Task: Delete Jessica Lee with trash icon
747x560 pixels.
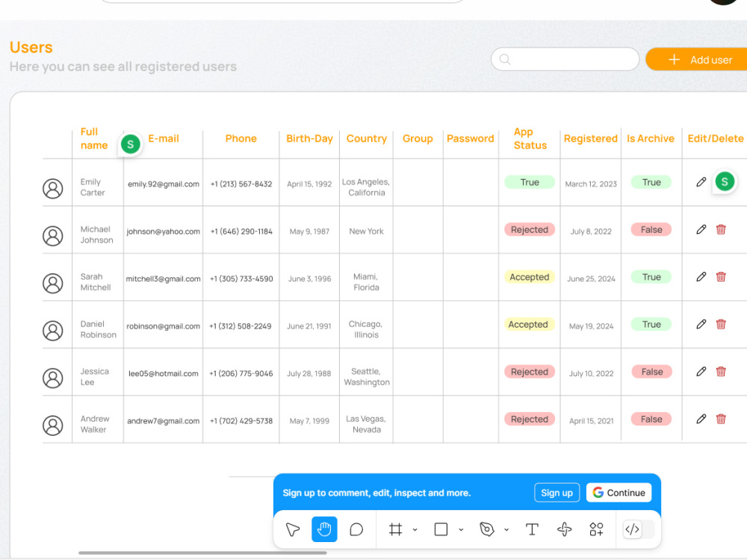Action: pos(721,371)
